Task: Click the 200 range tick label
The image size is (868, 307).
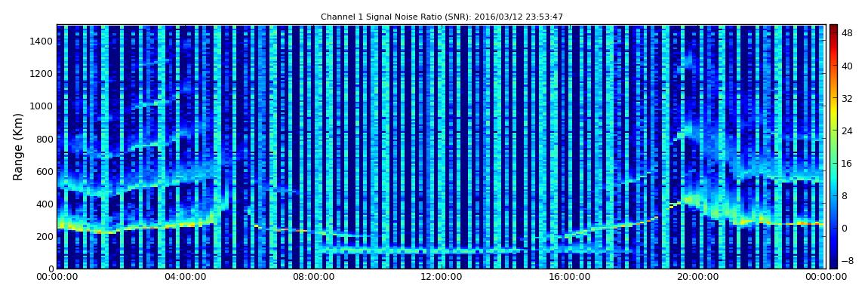Action: point(45,236)
